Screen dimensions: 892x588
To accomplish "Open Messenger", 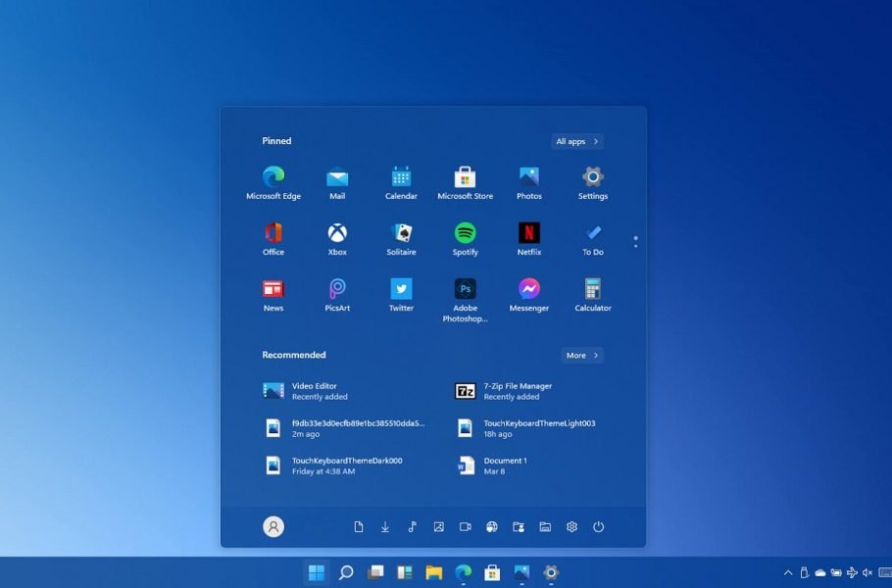I will 529,295.
